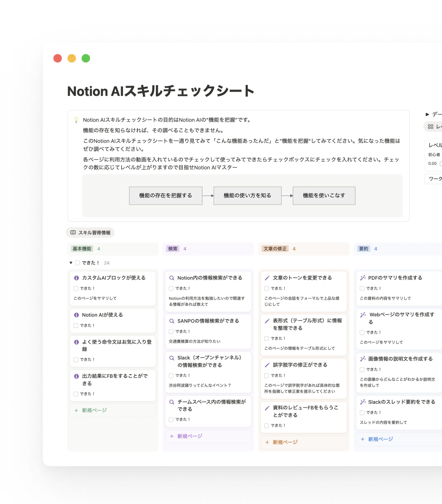Click count 24 beside できた！ group

(x=107, y=263)
